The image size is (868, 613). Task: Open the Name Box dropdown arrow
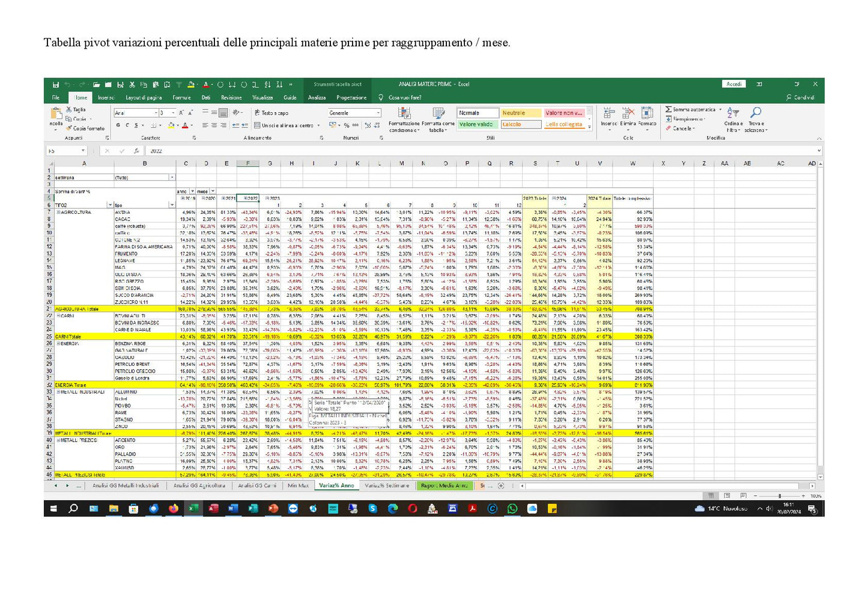point(83,151)
